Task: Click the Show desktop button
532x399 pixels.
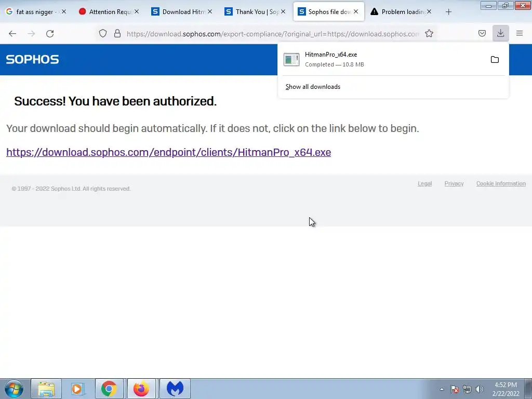Action: (x=528, y=389)
